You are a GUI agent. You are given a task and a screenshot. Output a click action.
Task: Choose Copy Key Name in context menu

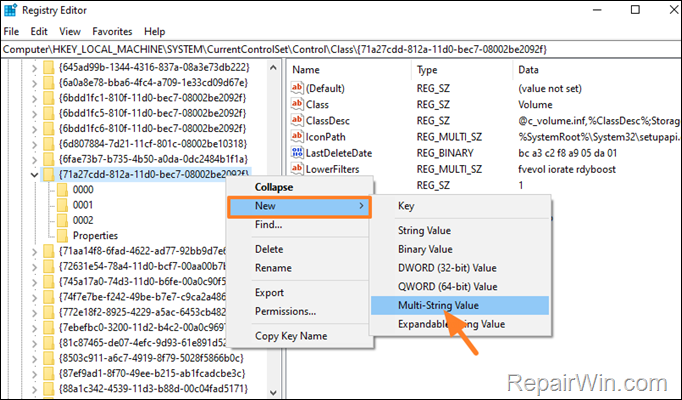pyautogui.click(x=300, y=336)
